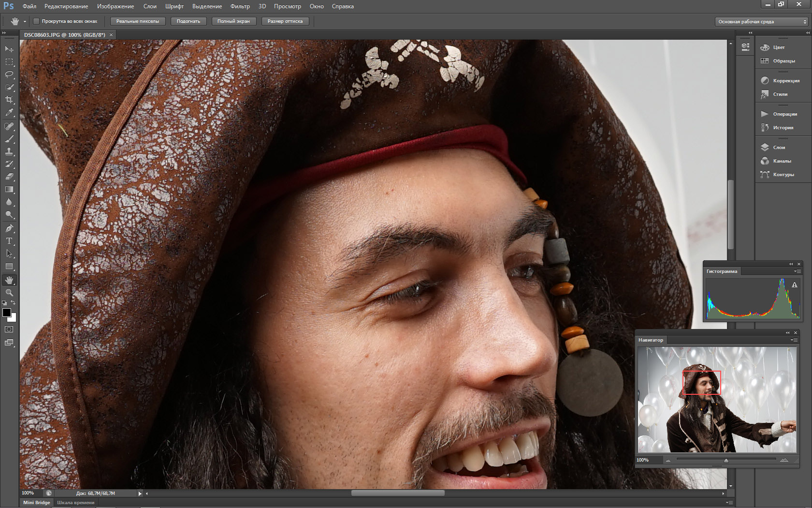Viewport: 812px width, 508px height.
Task: Select the Zoom tool in toolbox
Action: point(9,293)
